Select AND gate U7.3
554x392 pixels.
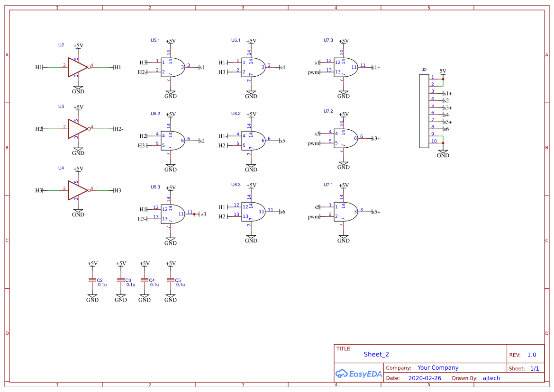pyautogui.click(x=345, y=67)
